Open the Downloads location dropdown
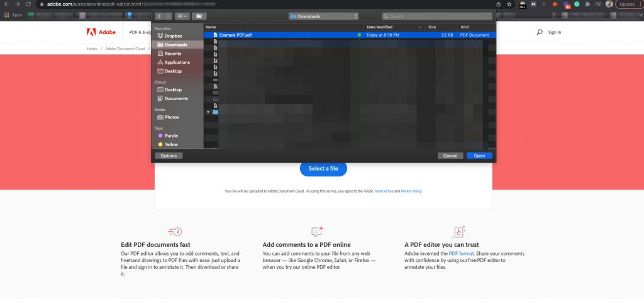644x303 pixels. click(324, 16)
